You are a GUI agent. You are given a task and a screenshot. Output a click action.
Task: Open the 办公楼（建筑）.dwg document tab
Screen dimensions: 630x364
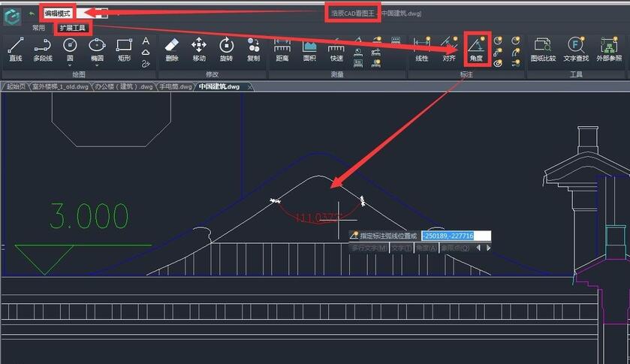click(x=124, y=86)
